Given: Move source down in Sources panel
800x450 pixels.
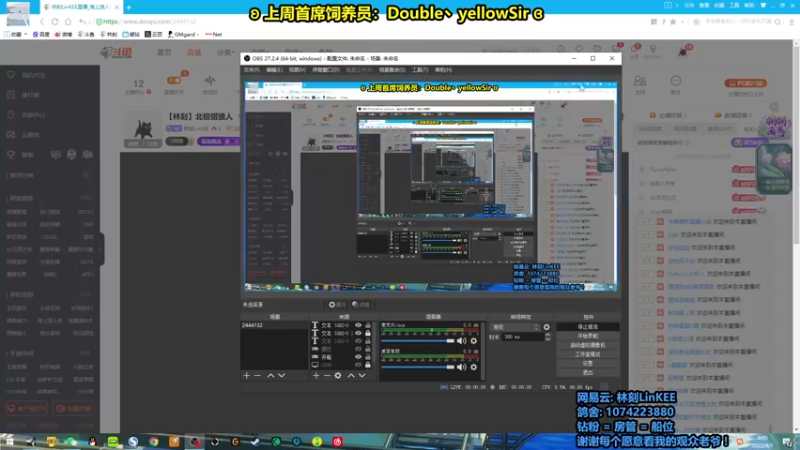Looking at the screenshot, I should click(x=362, y=376).
